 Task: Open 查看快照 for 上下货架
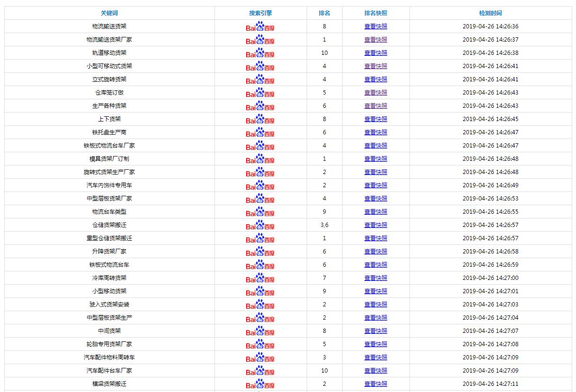click(x=376, y=119)
